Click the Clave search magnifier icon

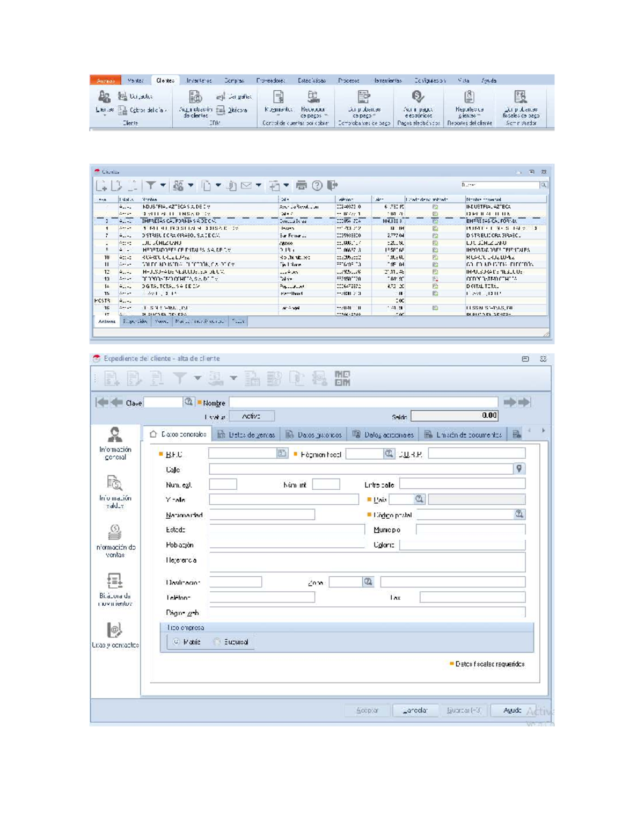pos(188,402)
